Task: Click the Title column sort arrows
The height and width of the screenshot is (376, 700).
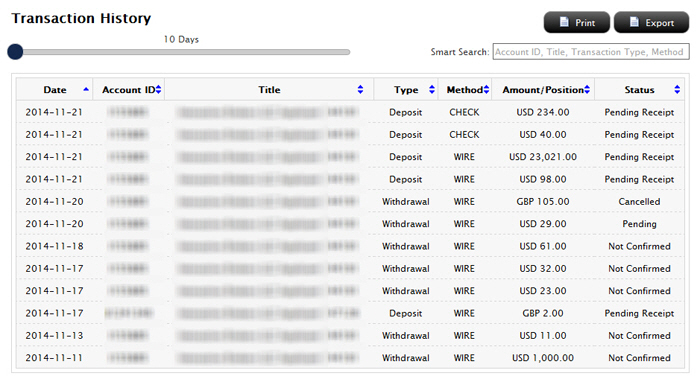Action: coord(360,89)
